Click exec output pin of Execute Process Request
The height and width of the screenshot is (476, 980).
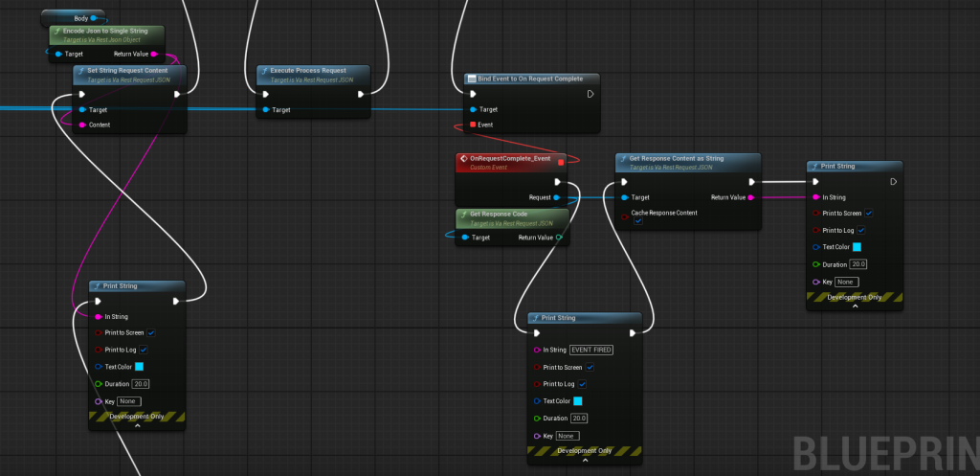click(362, 94)
